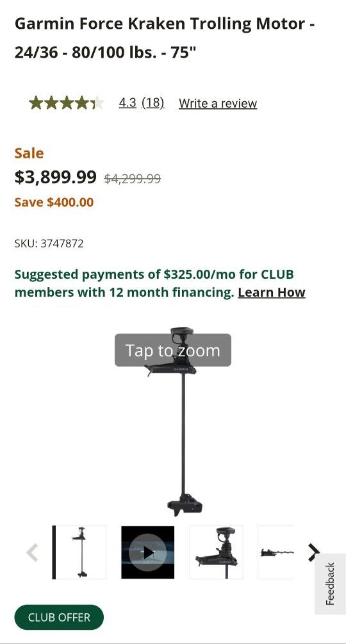Click the Save $400.00 label
The width and height of the screenshot is (346, 644).
pyautogui.click(x=54, y=202)
